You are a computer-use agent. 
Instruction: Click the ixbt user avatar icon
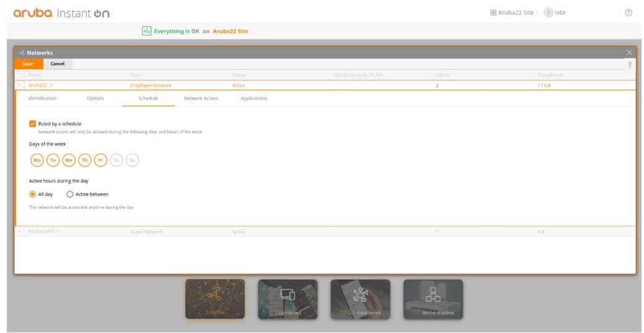tap(548, 12)
